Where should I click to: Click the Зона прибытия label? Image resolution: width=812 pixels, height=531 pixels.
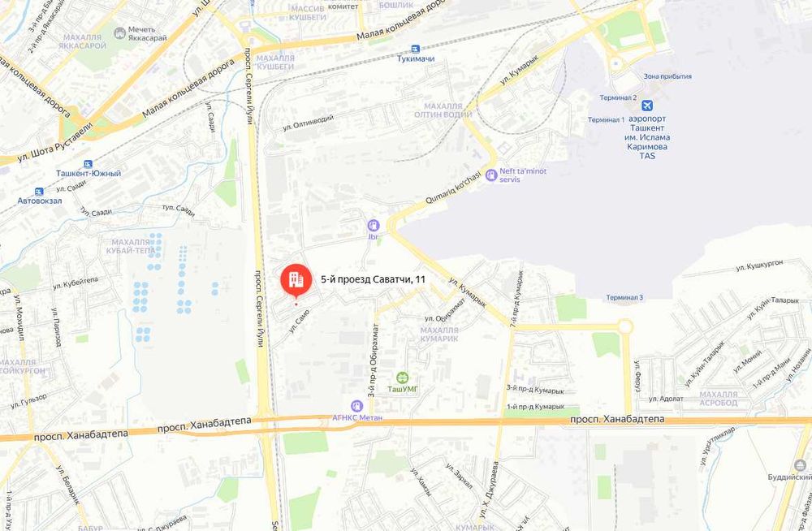pos(667,76)
